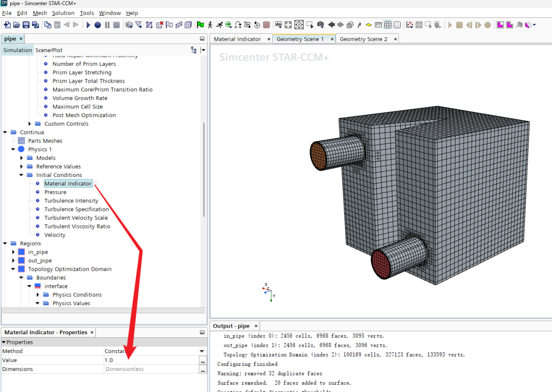This screenshot has height=392, width=552.
Task: Click the white flag Initialize Meshing icon
Action: 169,25
